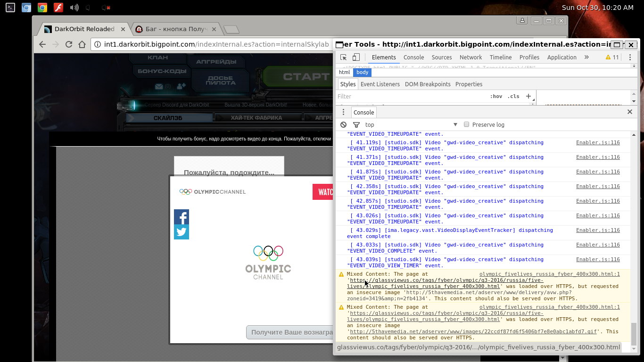Close the DarkOrbit Reloaded tab
The width and height of the screenshot is (644, 362).
pyautogui.click(x=123, y=29)
